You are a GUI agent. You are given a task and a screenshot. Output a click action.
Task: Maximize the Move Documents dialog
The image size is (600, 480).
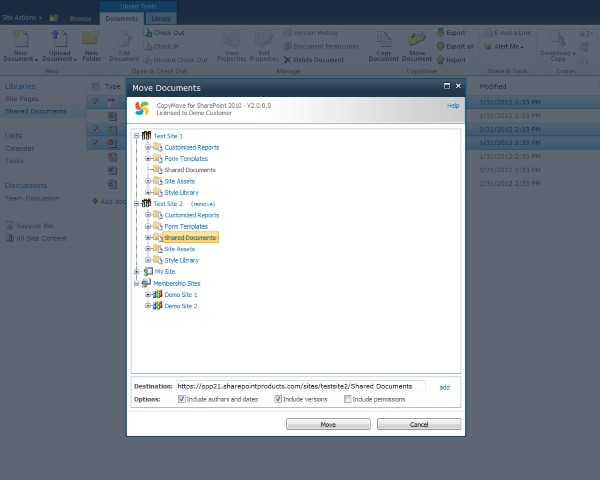(x=447, y=86)
